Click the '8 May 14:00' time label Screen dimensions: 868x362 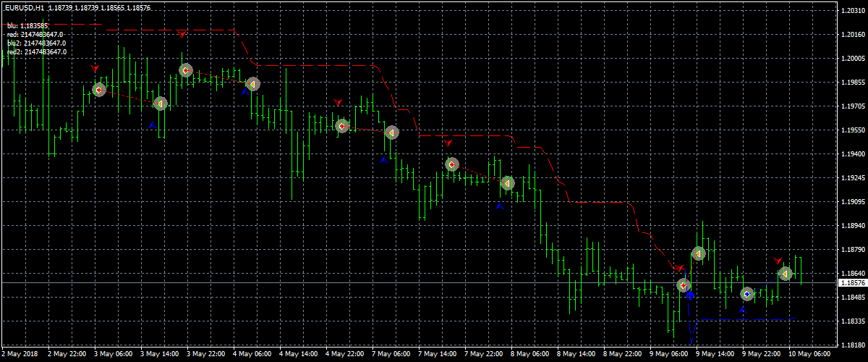tap(576, 355)
